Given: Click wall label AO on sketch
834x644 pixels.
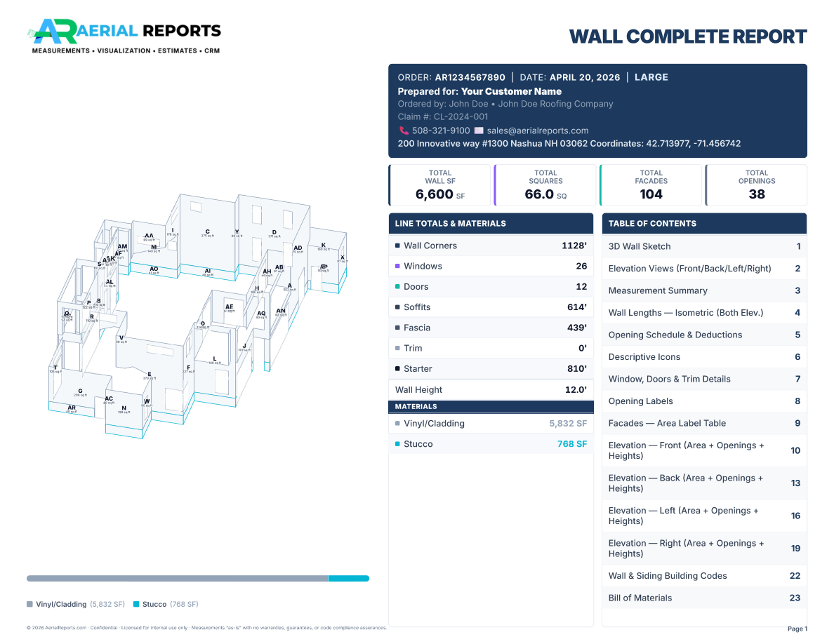Looking at the screenshot, I should [x=154, y=269].
